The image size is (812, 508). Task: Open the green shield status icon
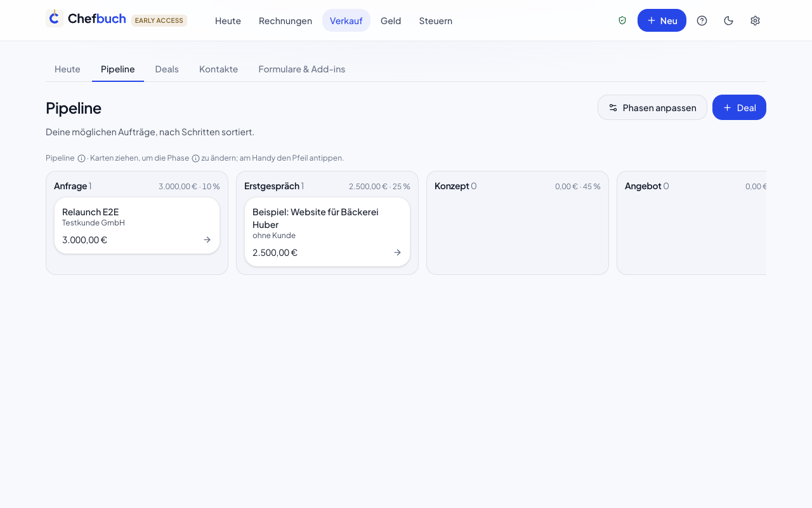point(622,20)
